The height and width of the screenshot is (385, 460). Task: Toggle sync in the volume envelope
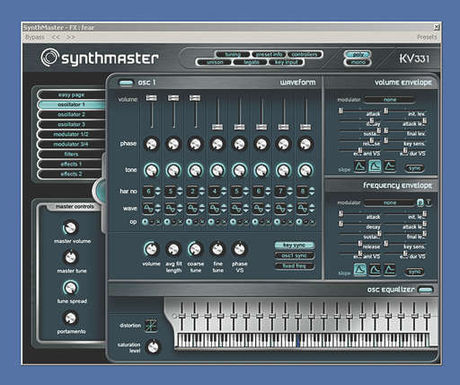click(x=415, y=168)
